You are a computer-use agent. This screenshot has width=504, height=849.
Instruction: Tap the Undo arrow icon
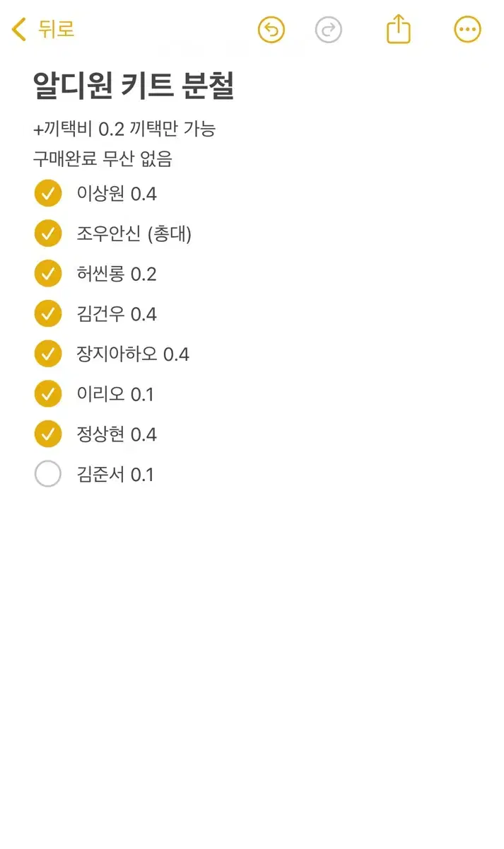pos(270,30)
